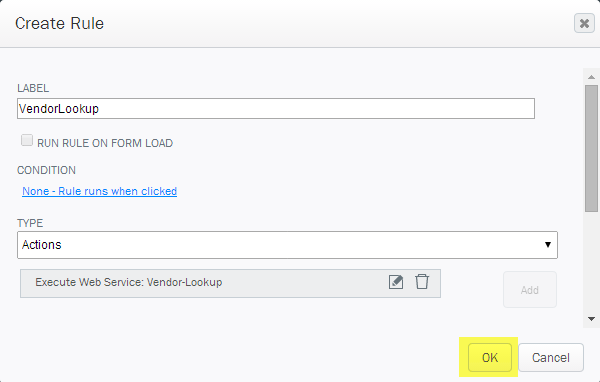Click the vertical scrollbar thumb
The image size is (600, 382).
(x=591, y=148)
